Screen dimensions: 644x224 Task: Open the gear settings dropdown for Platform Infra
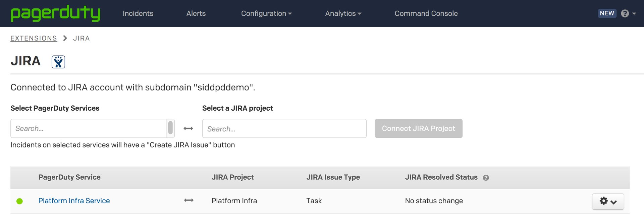(x=608, y=201)
